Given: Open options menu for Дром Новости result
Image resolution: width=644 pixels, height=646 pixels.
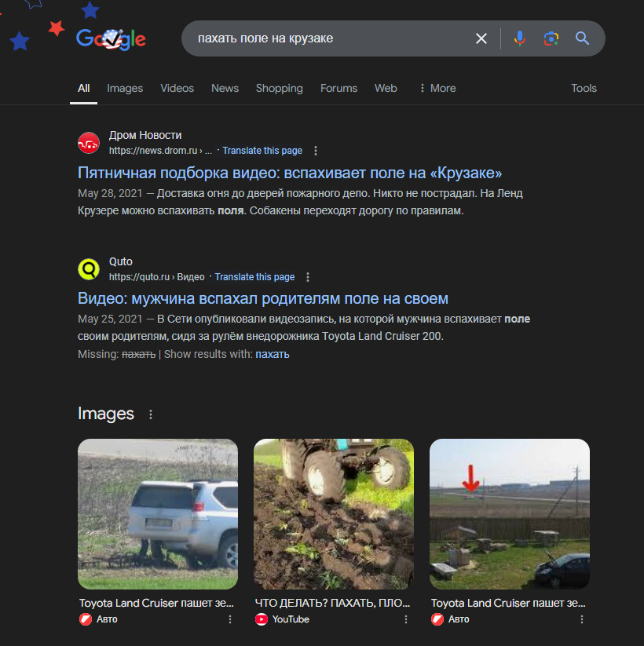Looking at the screenshot, I should click(x=316, y=151).
